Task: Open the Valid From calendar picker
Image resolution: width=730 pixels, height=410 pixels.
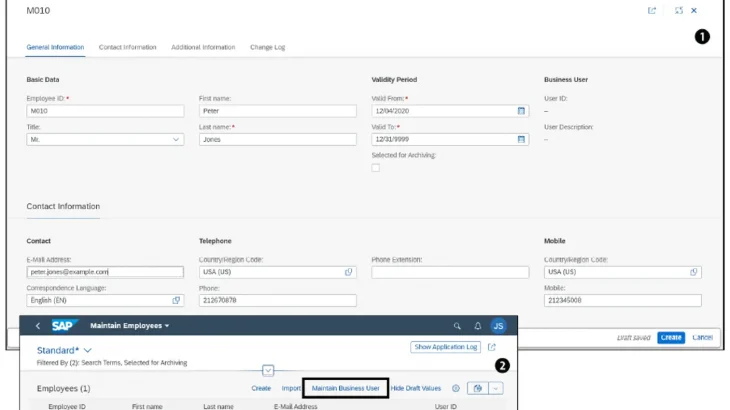Action: click(x=521, y=111)
